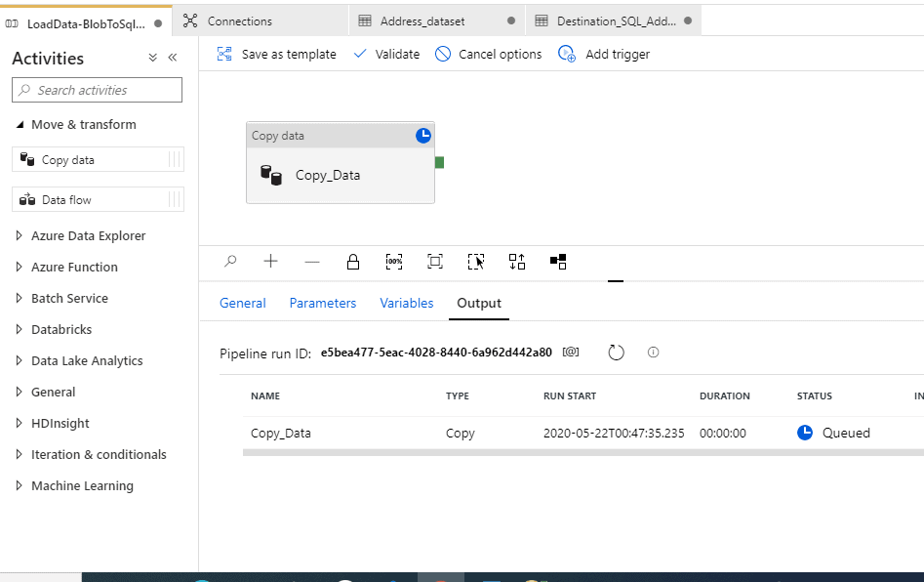Click the Copy_Data activity database icon
Screen dimensions: 924x582
(x=271, y=175)
